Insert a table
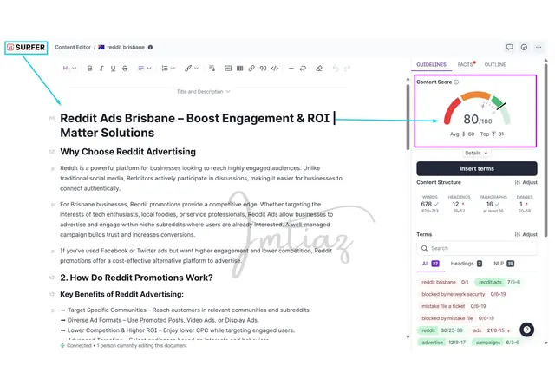555x392 pixels. click(x=239, y=69)
